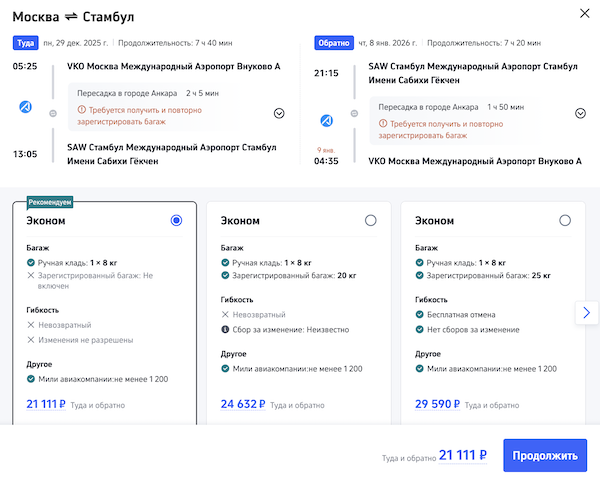Click the Рекомендуем badge on first fare

(x=50, y=201)
